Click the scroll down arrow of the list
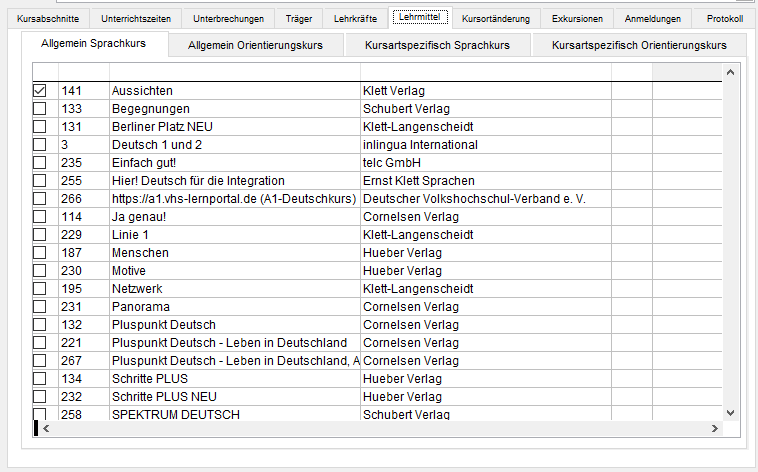 730,413
